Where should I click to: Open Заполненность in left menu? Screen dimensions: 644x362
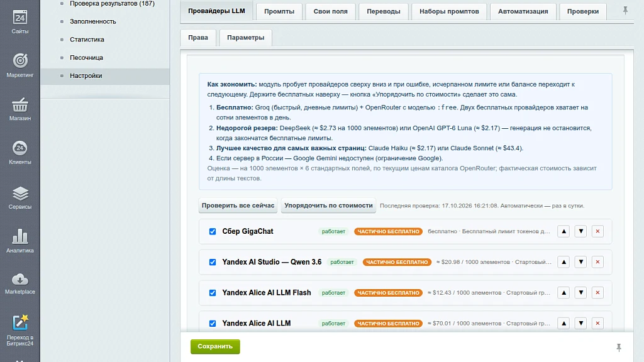(93, 21)
